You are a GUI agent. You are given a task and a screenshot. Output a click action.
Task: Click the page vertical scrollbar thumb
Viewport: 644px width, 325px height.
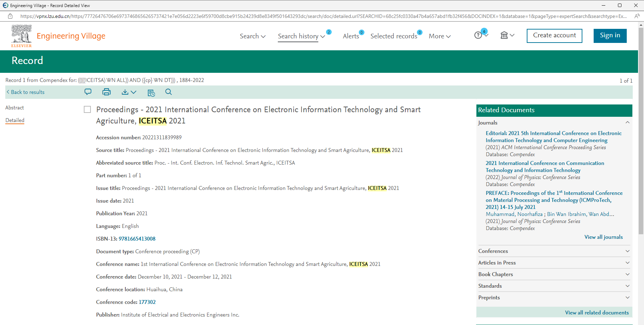click(x=641, y=130)
